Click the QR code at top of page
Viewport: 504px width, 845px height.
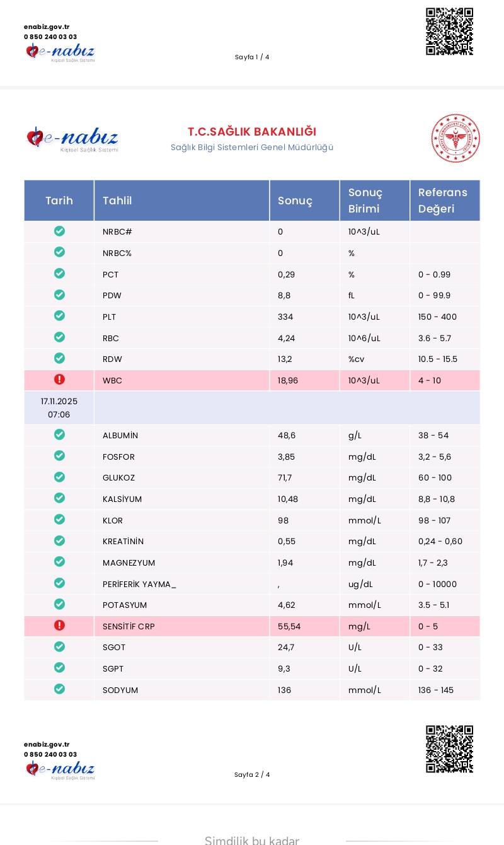pos(449,32)
